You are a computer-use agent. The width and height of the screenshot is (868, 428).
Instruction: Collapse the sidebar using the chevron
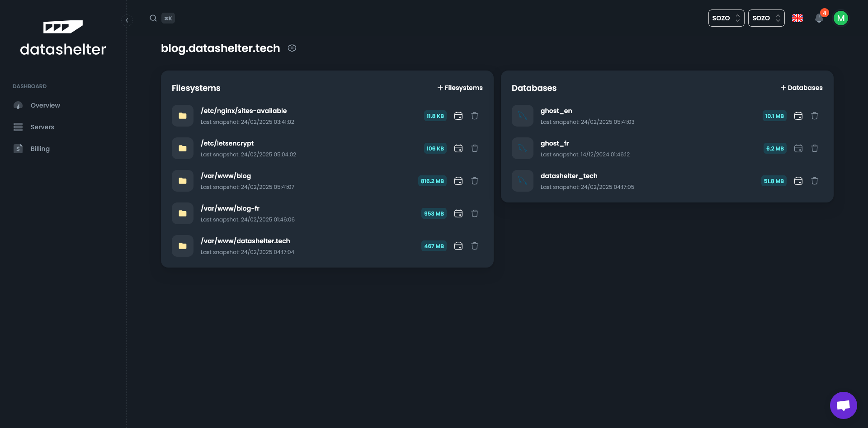pyautogui.click(x=127, y=20)
